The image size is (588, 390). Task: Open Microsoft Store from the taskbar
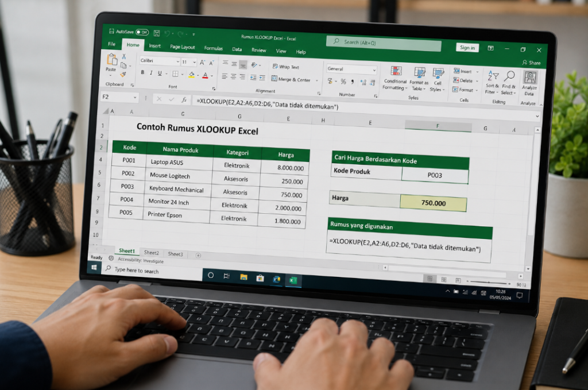tap(260, 278)
